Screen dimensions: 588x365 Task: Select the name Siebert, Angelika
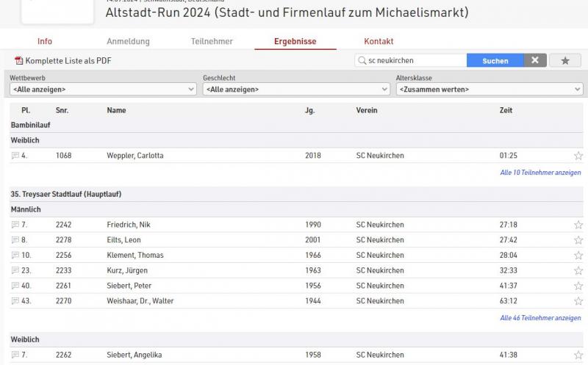[135, 355]
